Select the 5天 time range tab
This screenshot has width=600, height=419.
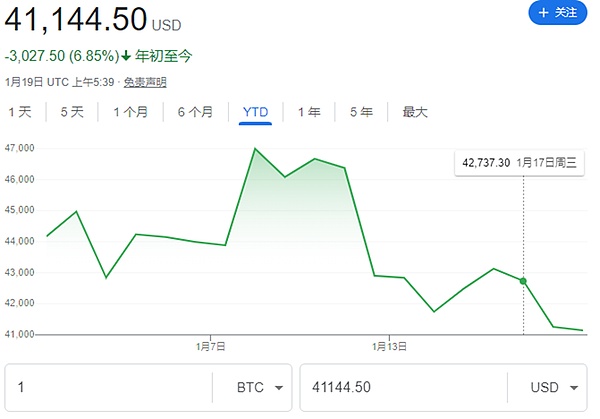(72, 112)
